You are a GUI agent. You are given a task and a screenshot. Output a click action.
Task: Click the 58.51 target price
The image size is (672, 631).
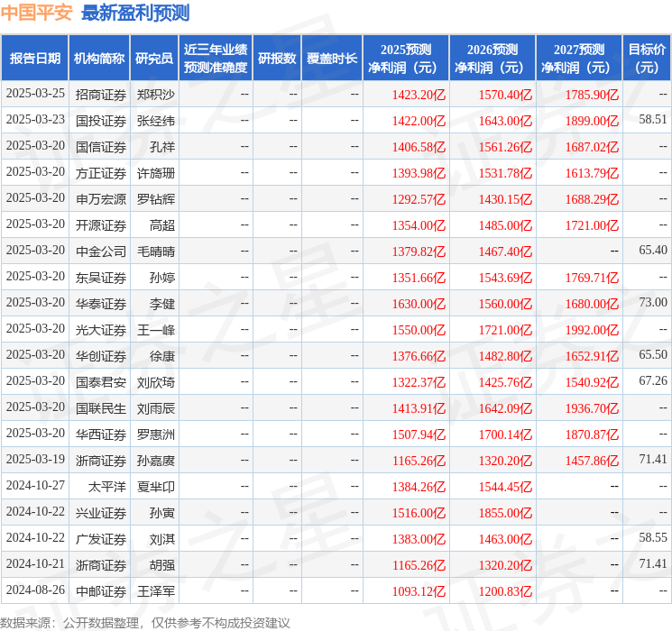point(653,119)
